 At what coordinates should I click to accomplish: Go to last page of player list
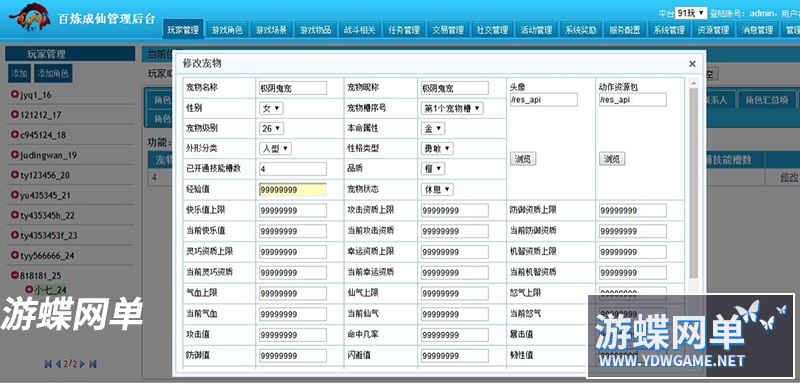pos(93,364)
